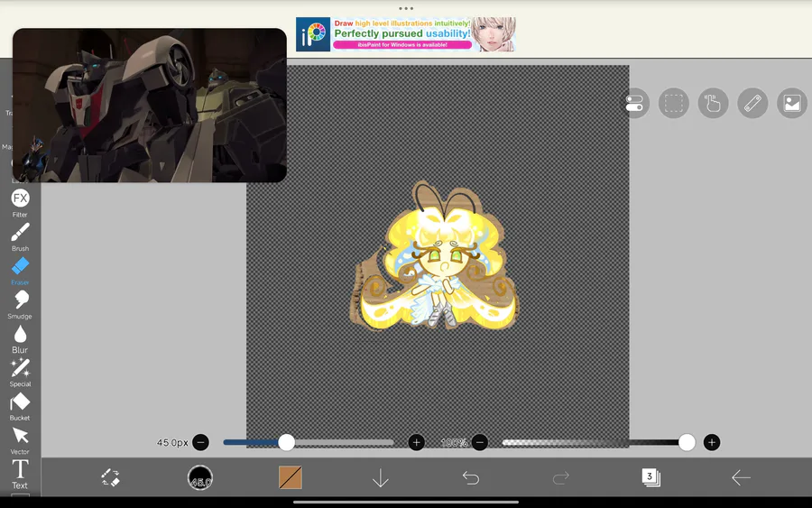
Task: Open the canvas material image icon
Action: click(792, 103)
